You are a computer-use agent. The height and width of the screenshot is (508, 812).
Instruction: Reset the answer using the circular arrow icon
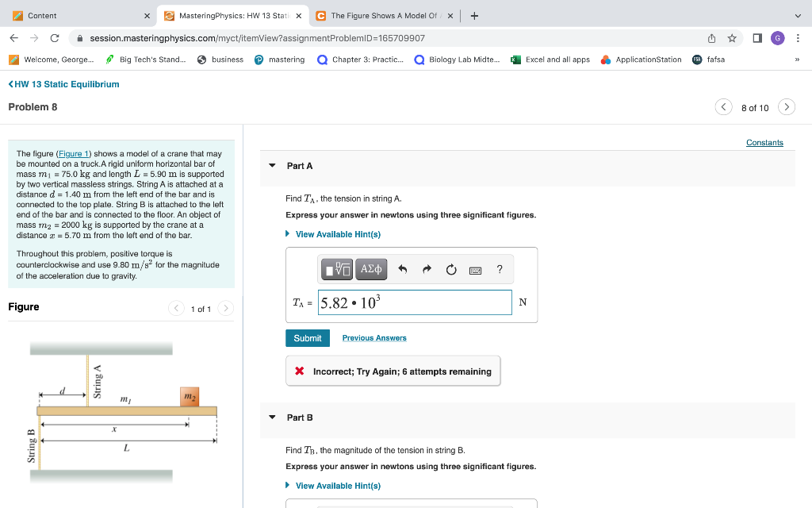point(450,270)
